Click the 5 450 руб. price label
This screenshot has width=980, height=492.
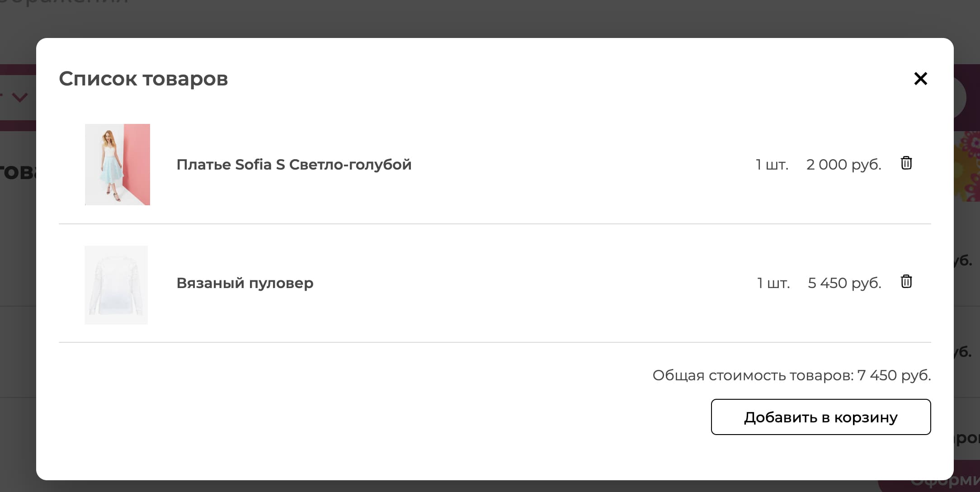pyautogui.click(x=844, y=283)
